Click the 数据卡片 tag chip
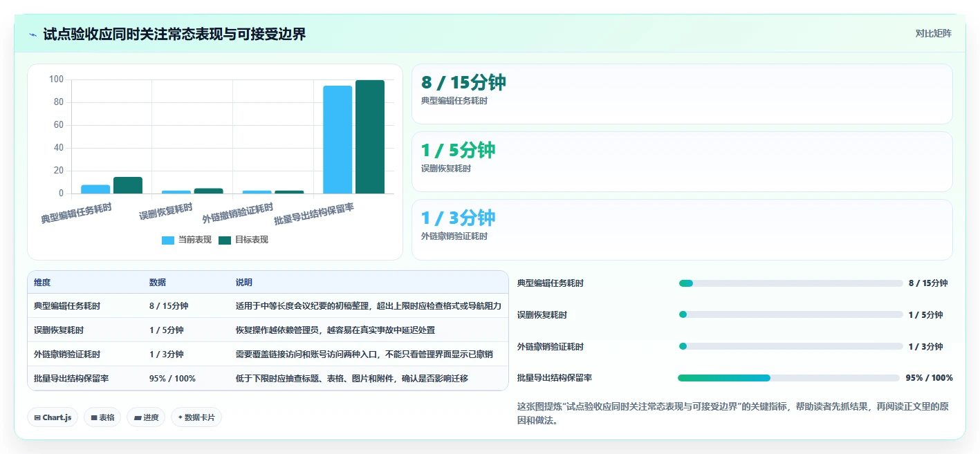The image size is (980, 454). (x=196, y=417)
